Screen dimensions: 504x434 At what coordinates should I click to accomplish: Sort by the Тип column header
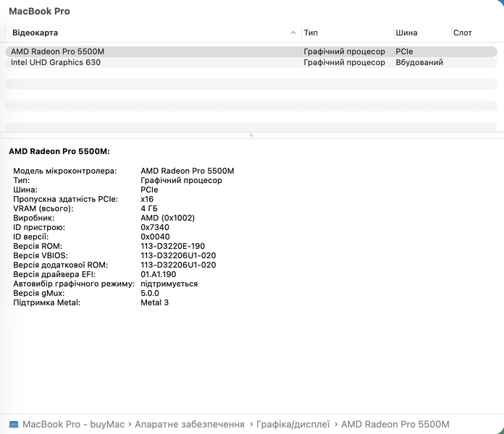(311, 33)
